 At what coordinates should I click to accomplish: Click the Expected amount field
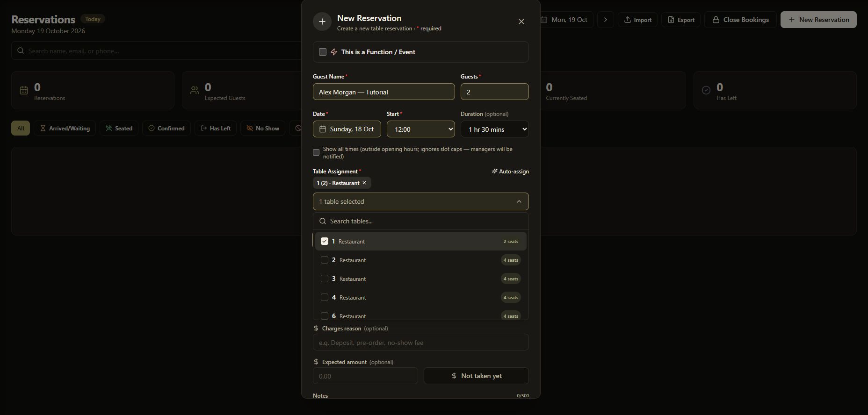pos(365,376)
